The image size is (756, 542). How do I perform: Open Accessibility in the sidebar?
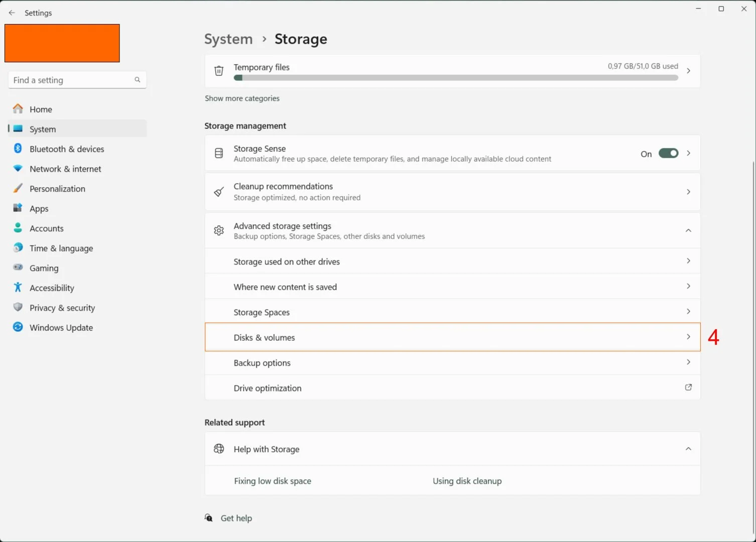(77, 288)
